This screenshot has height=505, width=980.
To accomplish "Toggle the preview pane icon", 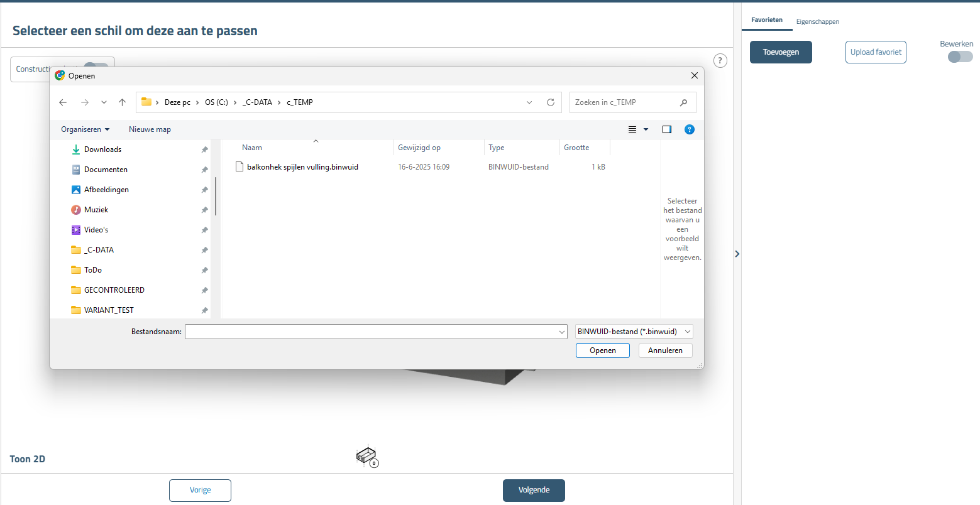I will coord(667,129).
